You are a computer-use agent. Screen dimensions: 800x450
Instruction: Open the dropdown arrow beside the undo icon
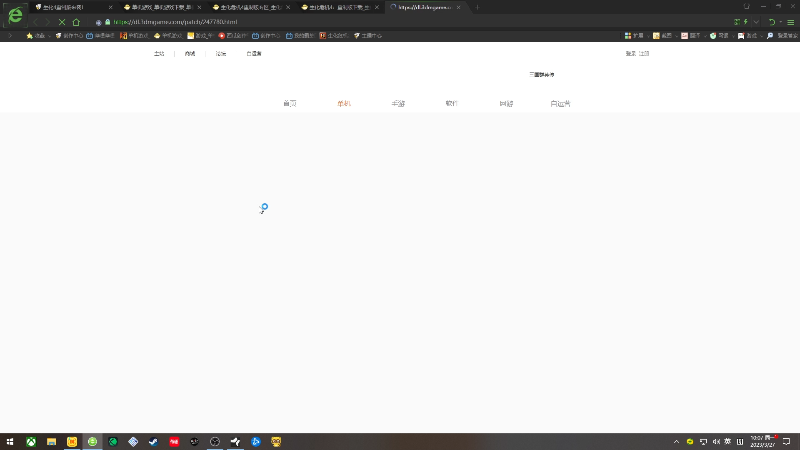(781, 22)
